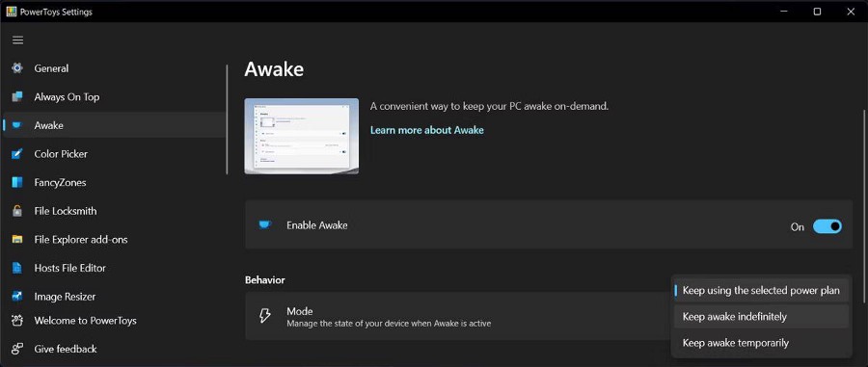Click the Hosts File Editor icon

point(17,268)
